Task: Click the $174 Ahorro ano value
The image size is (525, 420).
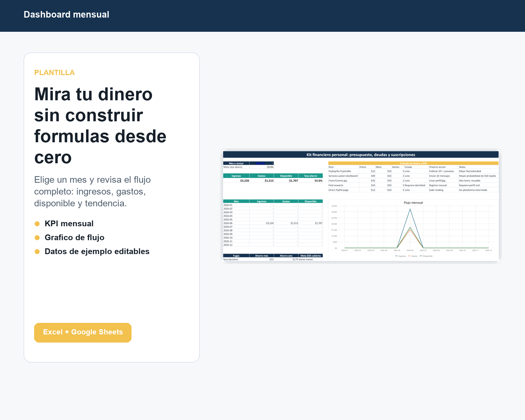Action: [x=295, y=259]
